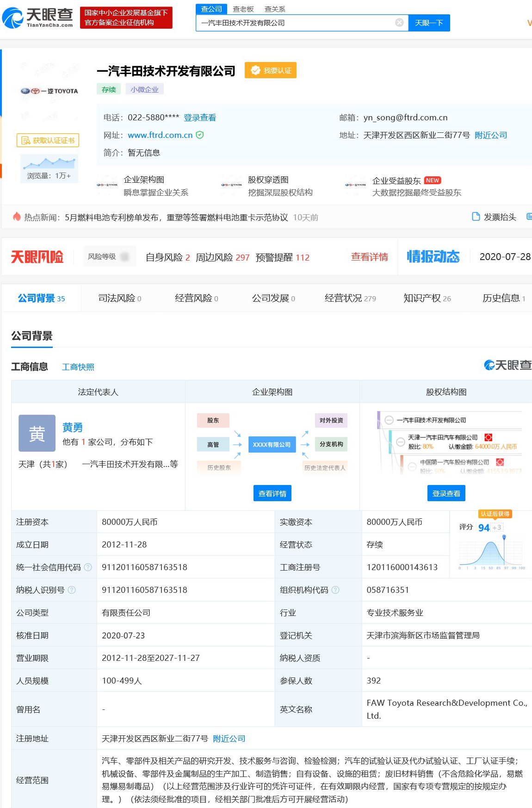532x808 pixels.
Task: Click 查看详情 in the 天眼风险 bar
Action: [369, 257]
